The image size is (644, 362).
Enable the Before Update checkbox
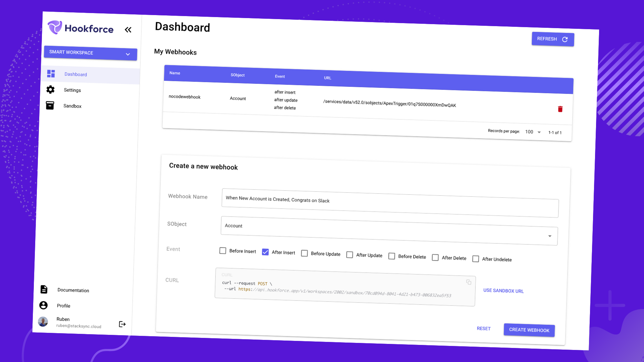tap(304, 253)
